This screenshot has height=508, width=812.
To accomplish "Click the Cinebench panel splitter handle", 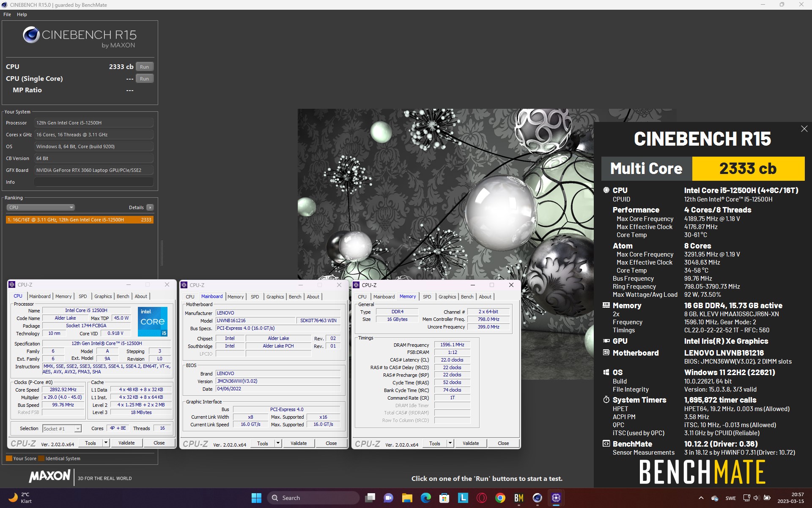I will pos(162,253).
